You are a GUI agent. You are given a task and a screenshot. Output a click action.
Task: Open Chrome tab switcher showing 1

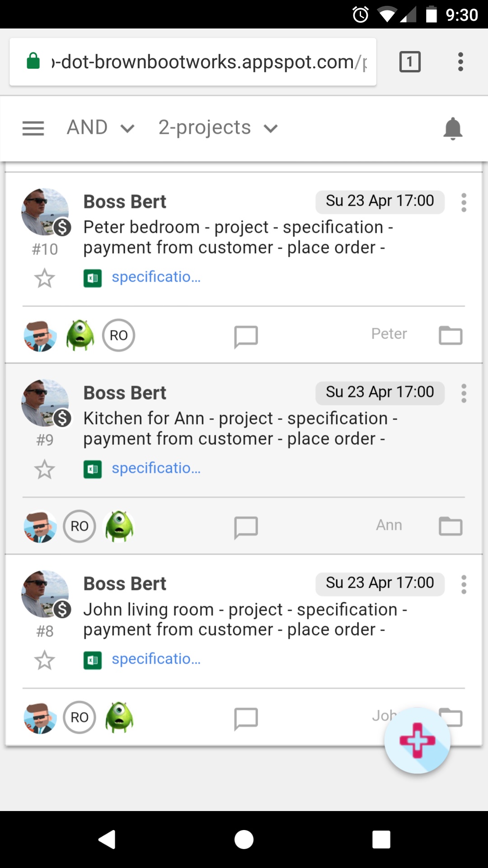[410, 62]
